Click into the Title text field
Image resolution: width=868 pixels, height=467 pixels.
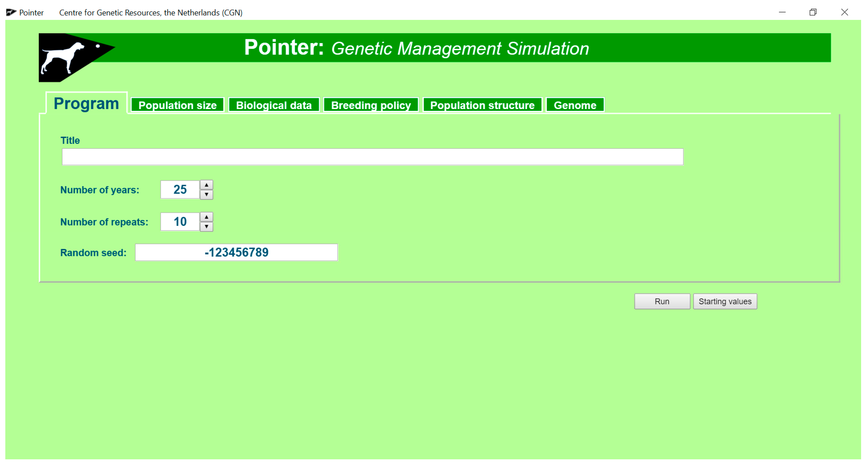(x=372, y=157)
